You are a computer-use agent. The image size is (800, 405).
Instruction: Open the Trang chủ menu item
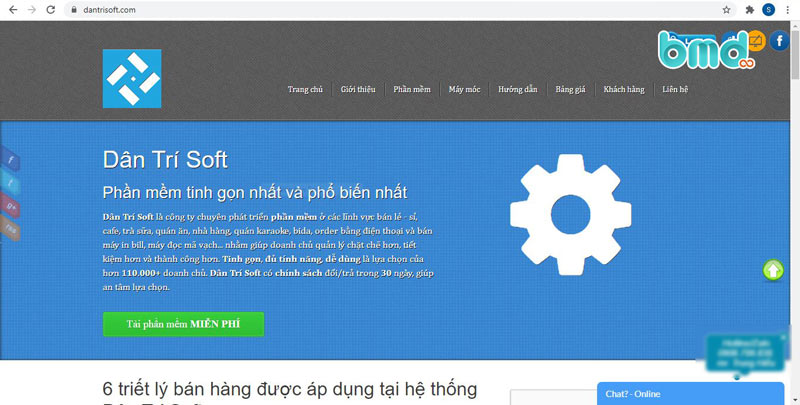click(305, 89)
